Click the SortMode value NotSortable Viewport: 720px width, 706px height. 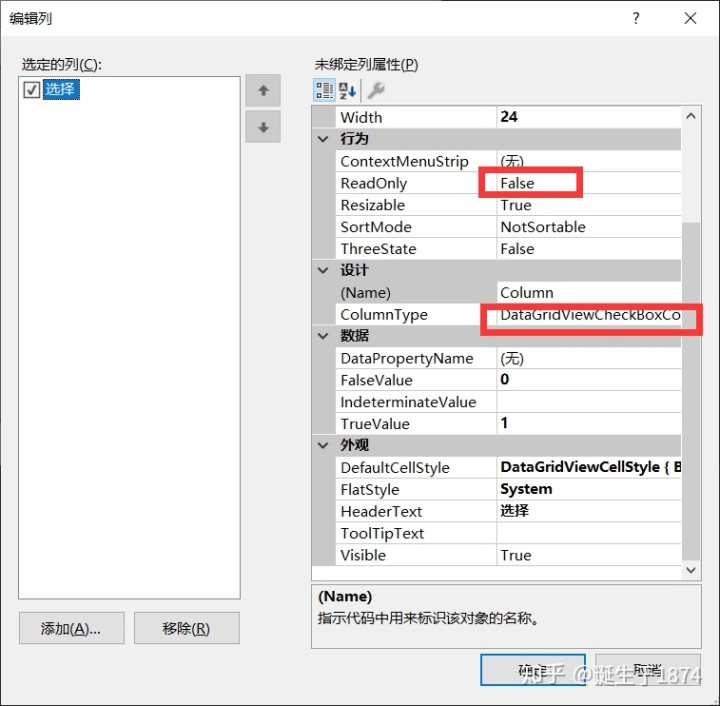tap(589, 227)
